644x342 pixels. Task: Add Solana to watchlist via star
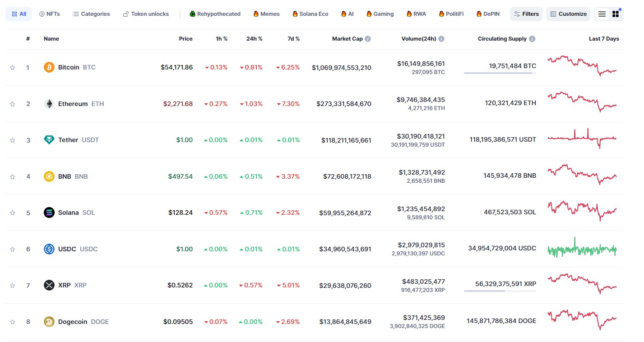[x=13, y=213]
